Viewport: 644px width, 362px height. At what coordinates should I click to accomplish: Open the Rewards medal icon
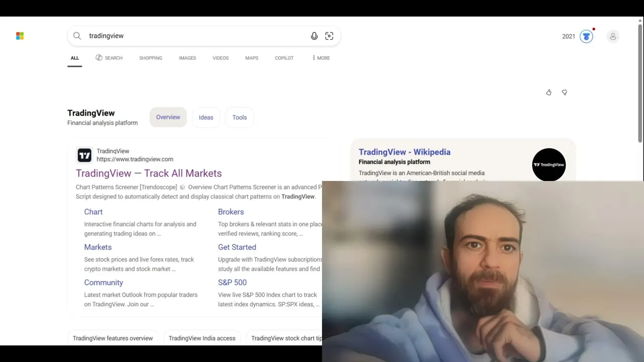pos(586,36)
